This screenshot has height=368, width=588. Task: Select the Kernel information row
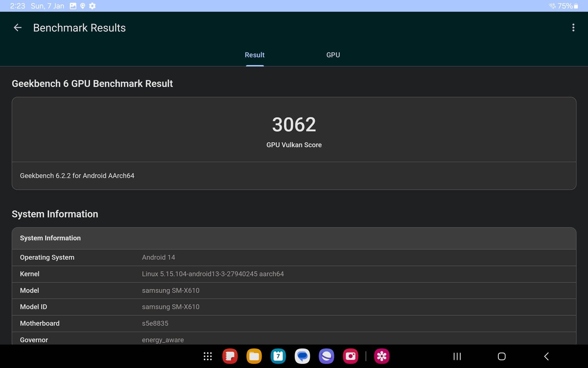[294, 274]
